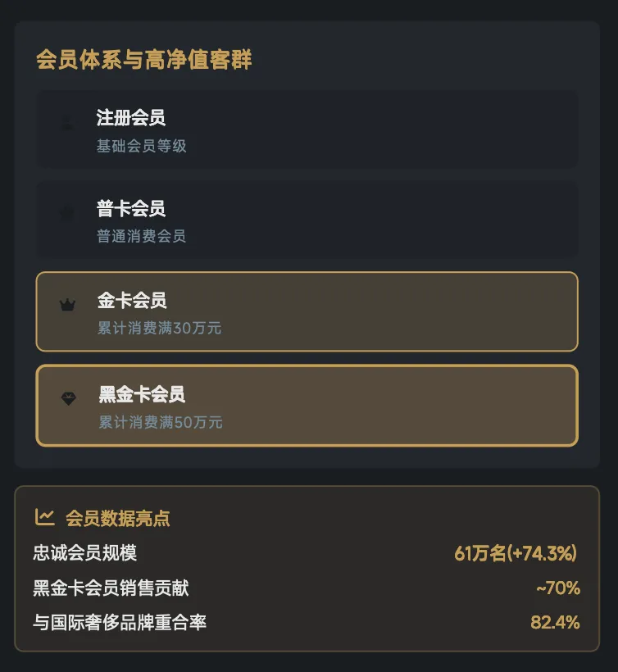Click the chart icon next to 会员数据亮点
Image resolution: width=618 pixels, height=672 pixels.
click(44, 517)
